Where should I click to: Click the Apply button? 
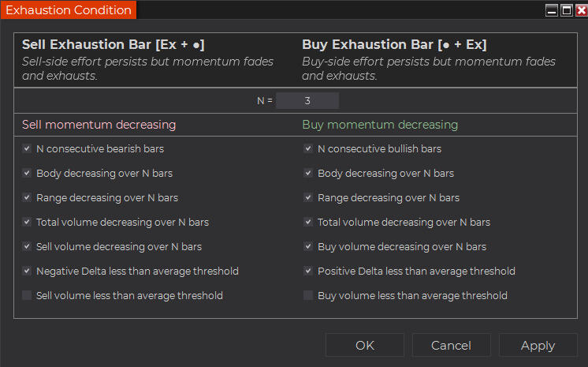pyautogui.click(x=538, y=345)
